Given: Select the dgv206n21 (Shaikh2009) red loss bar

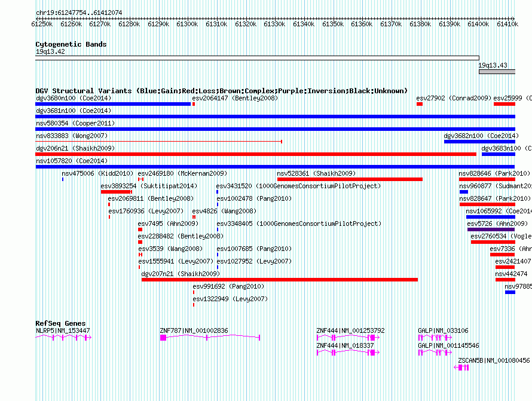Looking at the screenshot, I should click(x=256, y=154).
